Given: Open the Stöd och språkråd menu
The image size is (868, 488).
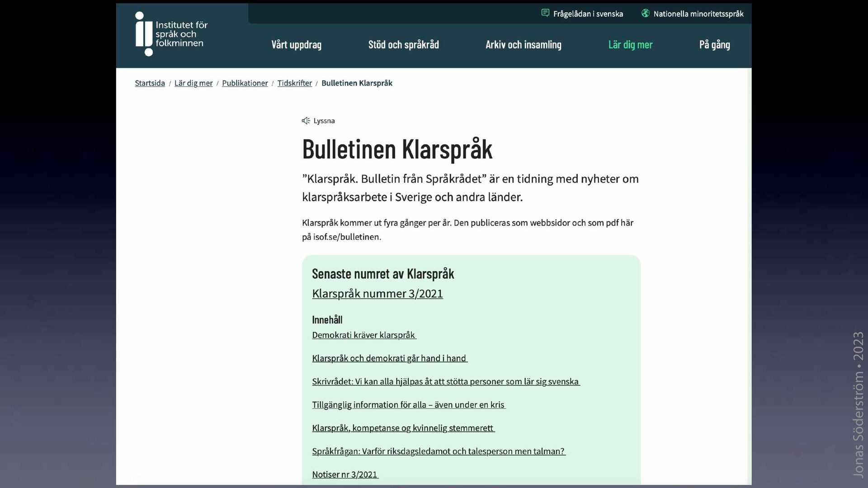Looking at the screenshot, I should [x=403, y=45].
